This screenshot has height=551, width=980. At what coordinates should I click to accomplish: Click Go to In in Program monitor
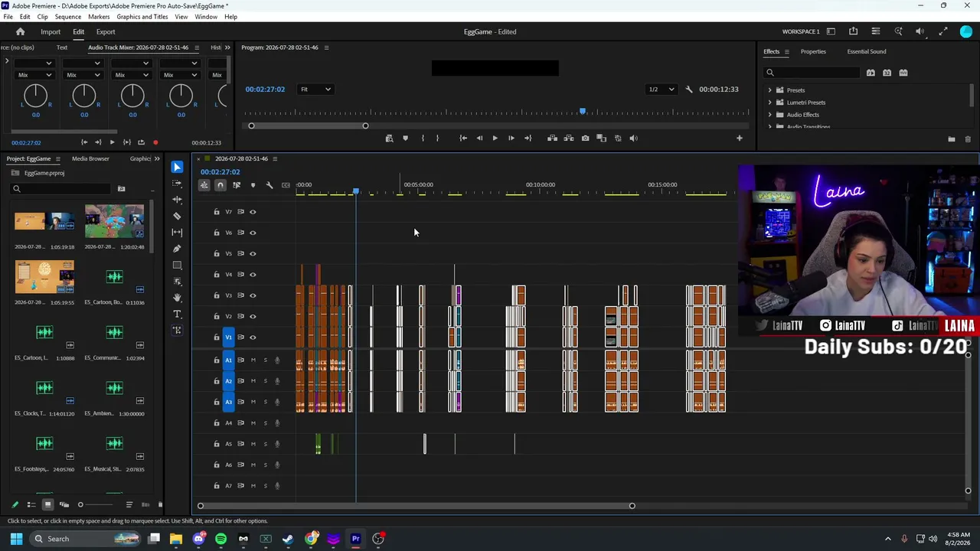click(463, 139)
